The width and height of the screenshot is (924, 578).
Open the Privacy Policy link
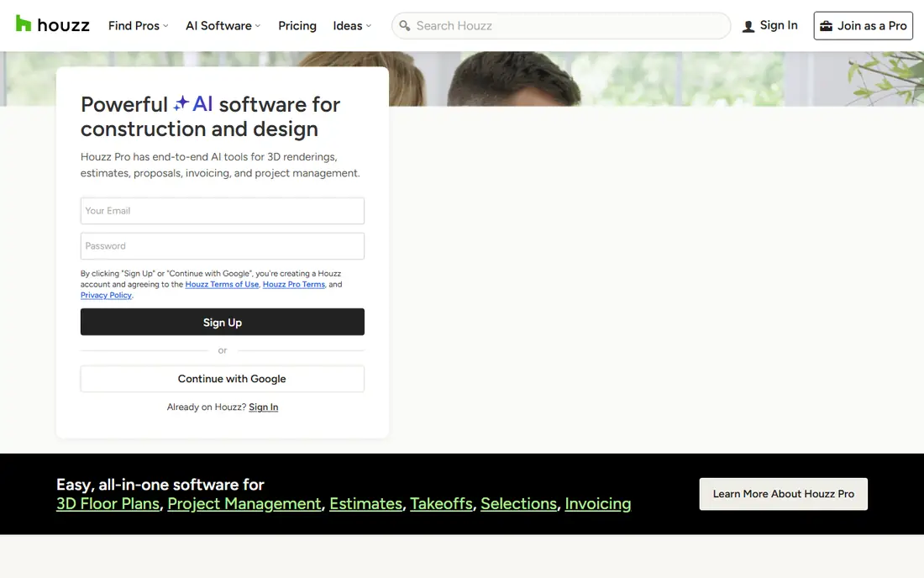pos(106,295)
